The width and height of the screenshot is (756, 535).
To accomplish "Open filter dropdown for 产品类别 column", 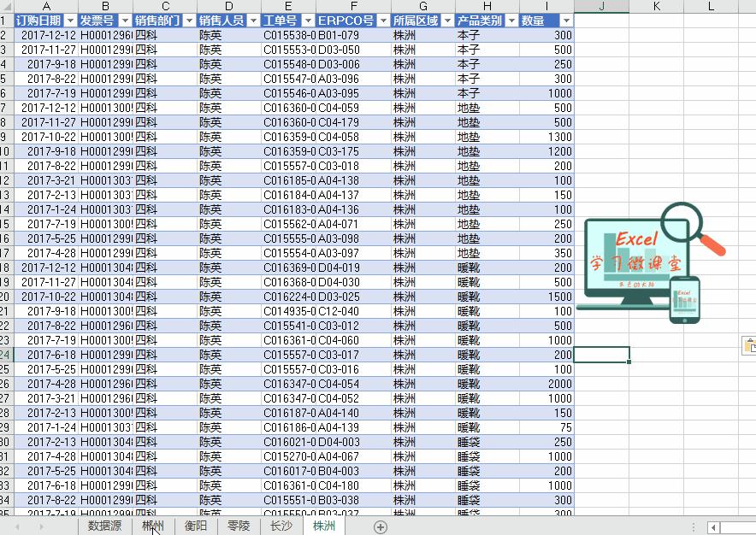I will pyautogui.click(x=512, y=21).
